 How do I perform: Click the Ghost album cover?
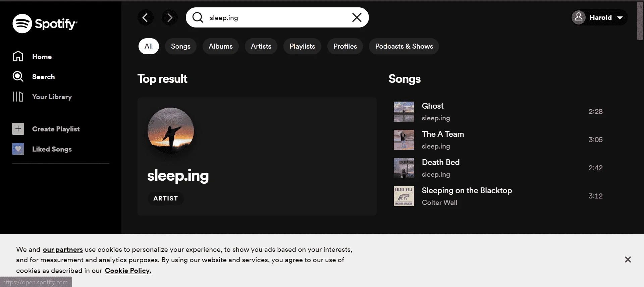(x=404, y=112)
